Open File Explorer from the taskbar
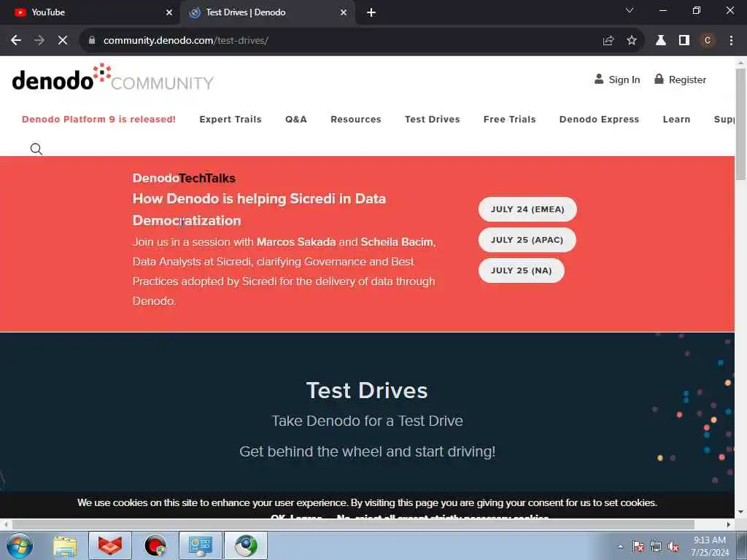This screenshot has height=560, width=747. (x=65, y=546)
